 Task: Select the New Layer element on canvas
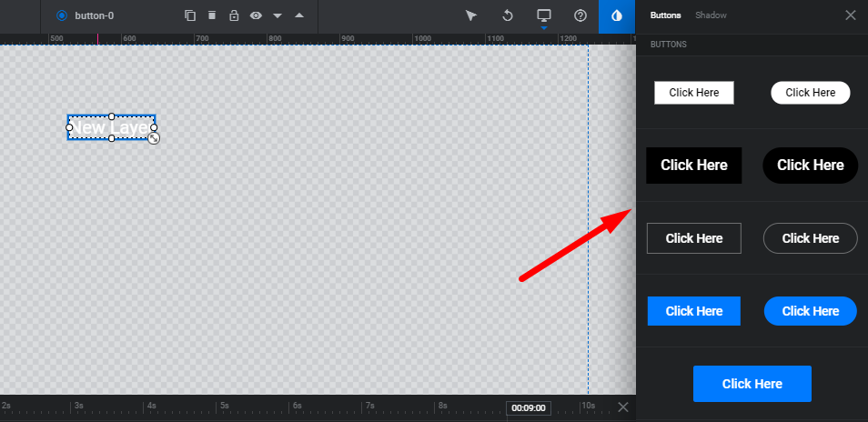pyautogui.click(x=110, y=128)
